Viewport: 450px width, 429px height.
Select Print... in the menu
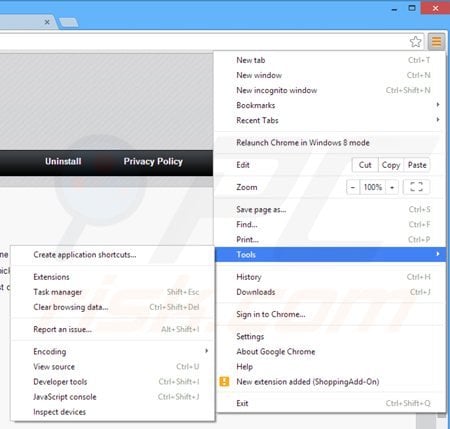pos(330,239)
